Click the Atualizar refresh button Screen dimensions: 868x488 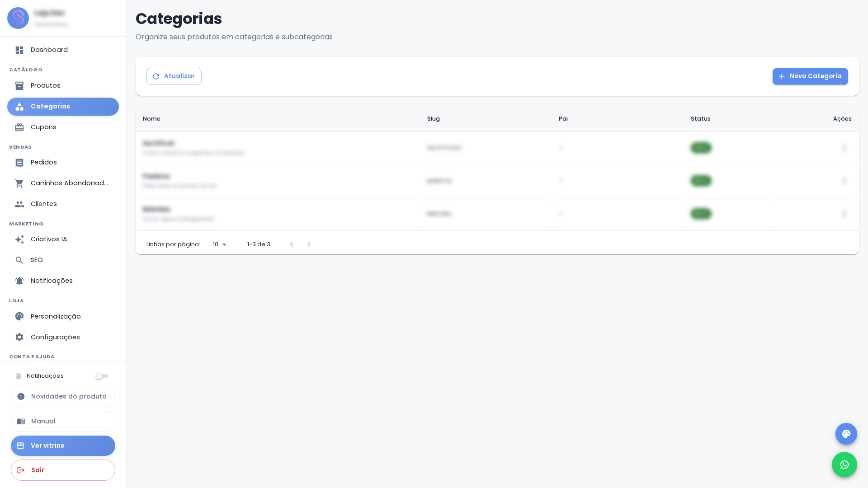coord(174,76)
